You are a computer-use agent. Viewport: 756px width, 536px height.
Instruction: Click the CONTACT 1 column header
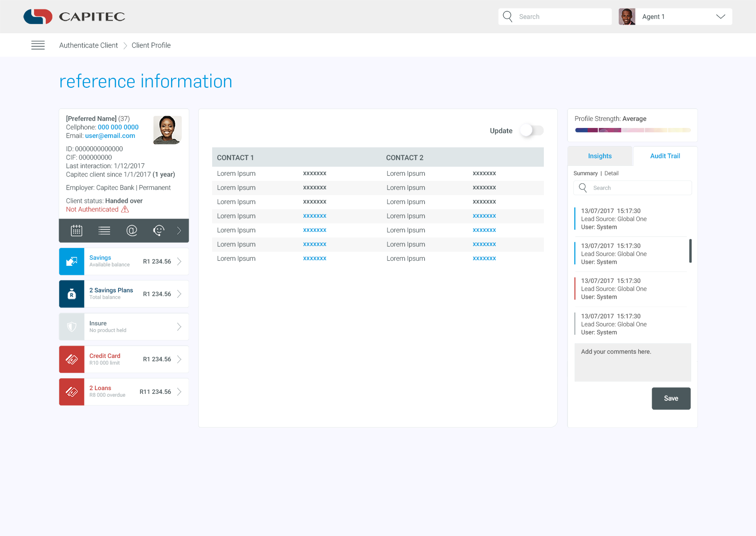coord(235,158)
